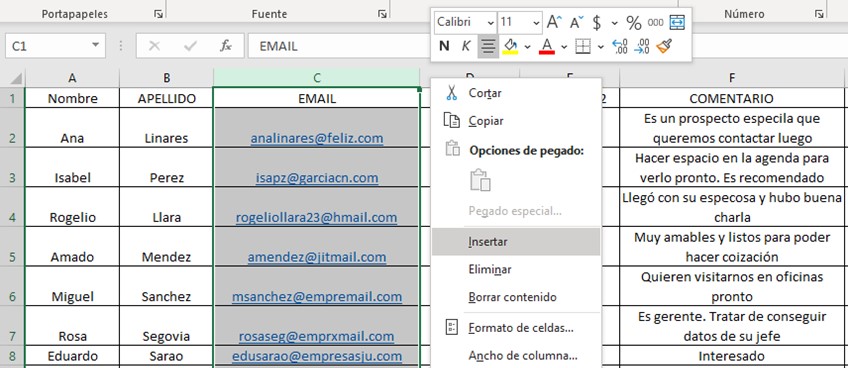This screenshot has width=848, height=368.
Task: Open link msanchez@empremail.com
Action: (317, 296)
